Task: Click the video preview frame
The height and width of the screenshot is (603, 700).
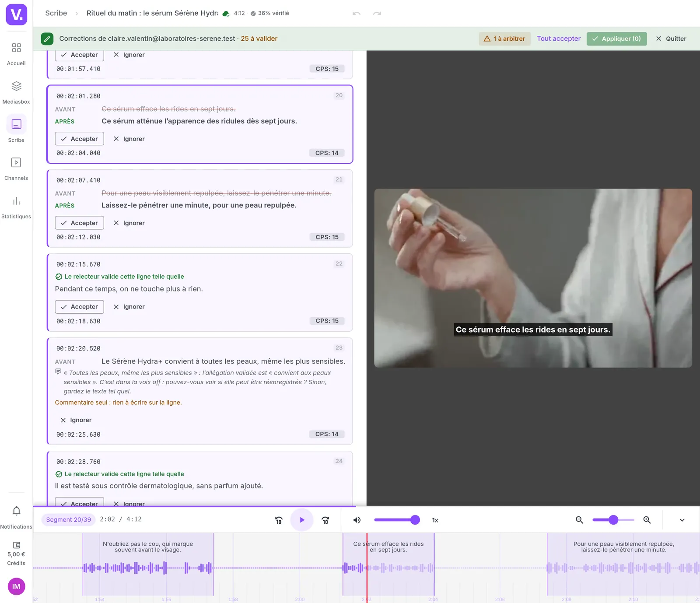Action: 533,278
